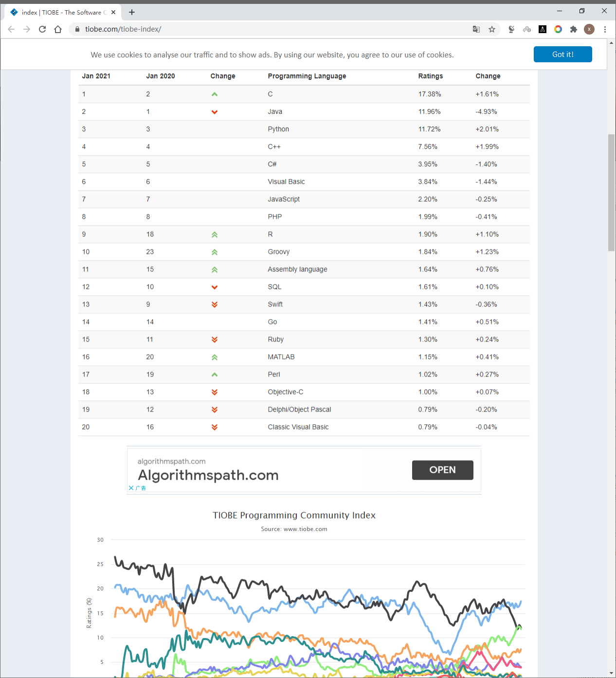Click the red down arrow in Java row
The image size is (616, 678).
[x=215, y=112]
